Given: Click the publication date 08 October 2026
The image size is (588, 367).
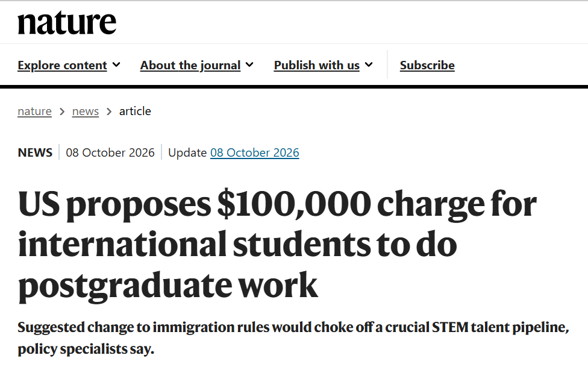Looking at the screenshot, I should (x=110, y=152).
